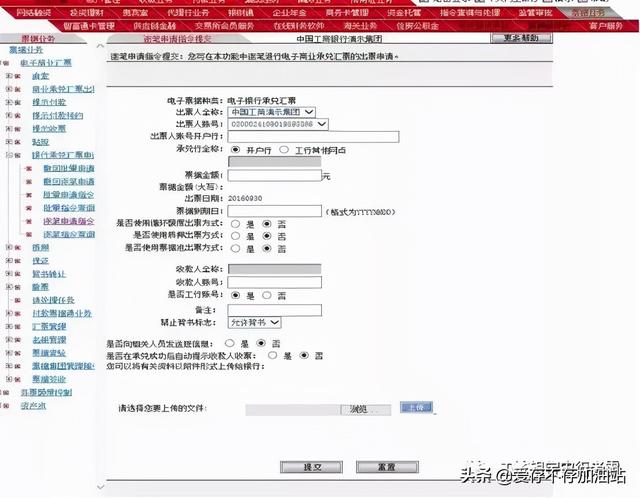Choose 否 for sending SMS to related personnel

pos(261,343)
